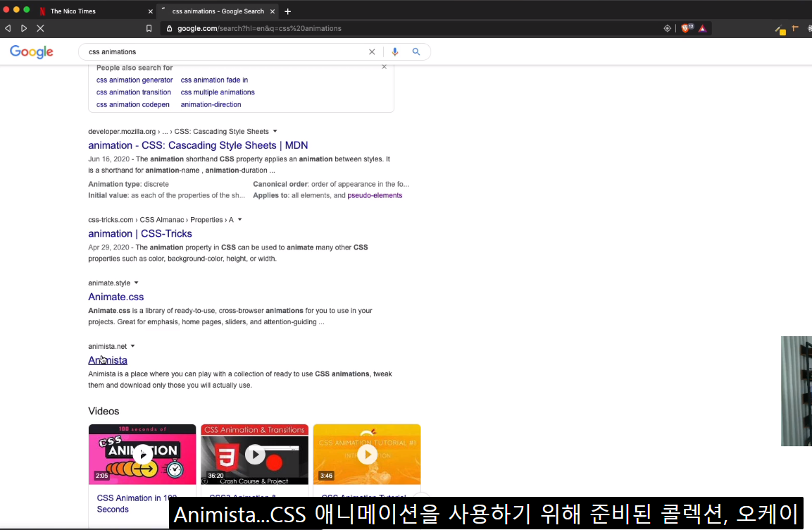Switch to The Nico Times tab
812x530 pixels.
tap(96, 11)
